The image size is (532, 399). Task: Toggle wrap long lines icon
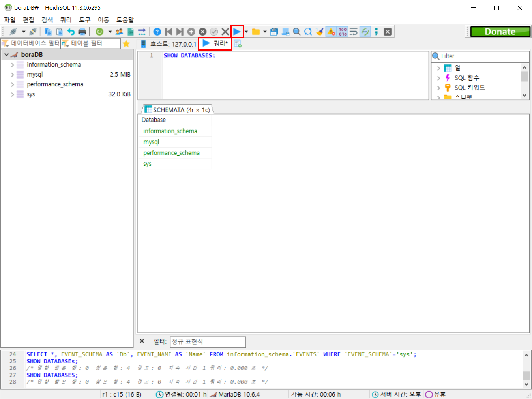tap(354, 32)
